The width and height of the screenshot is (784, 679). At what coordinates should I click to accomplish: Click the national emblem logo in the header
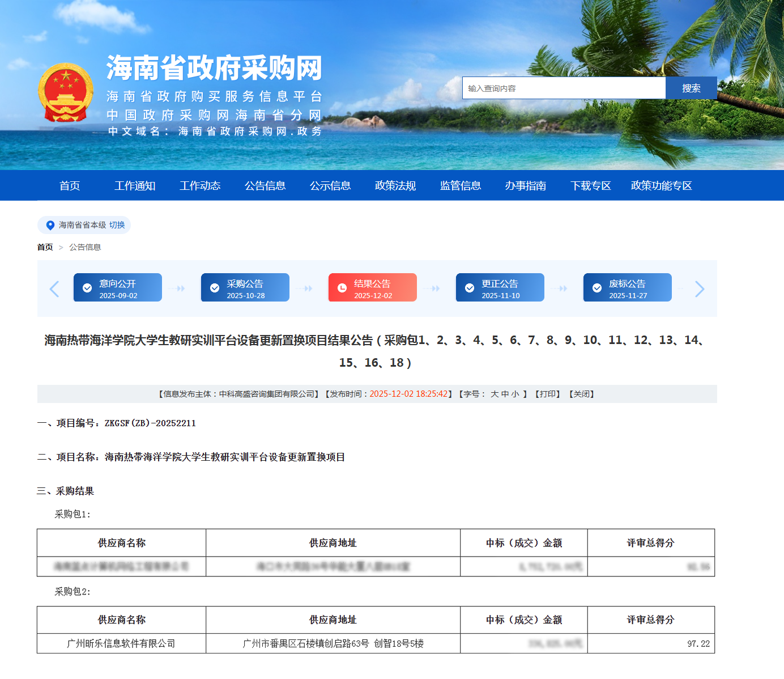point(65,91)
